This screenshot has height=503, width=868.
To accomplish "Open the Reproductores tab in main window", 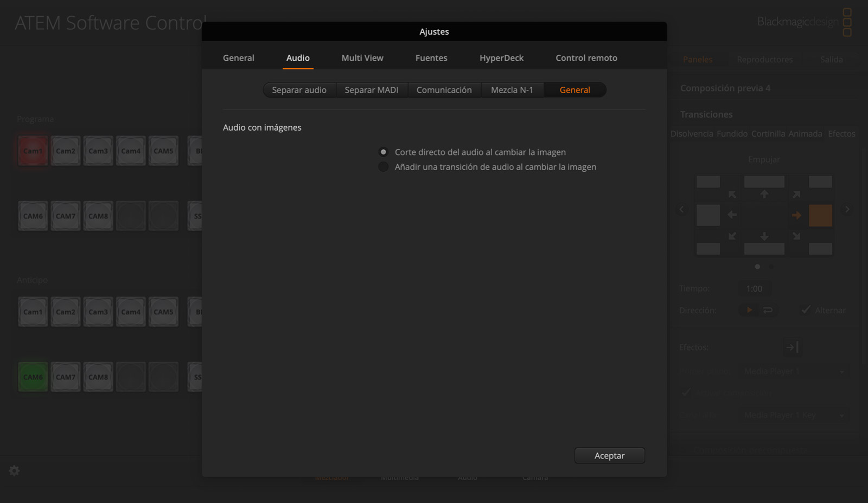I will [x=765, y=60].
